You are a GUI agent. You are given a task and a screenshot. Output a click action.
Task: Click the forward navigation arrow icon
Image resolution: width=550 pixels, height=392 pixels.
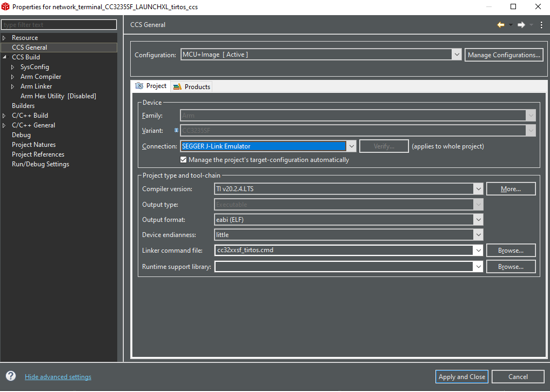[x=521, y=24]
